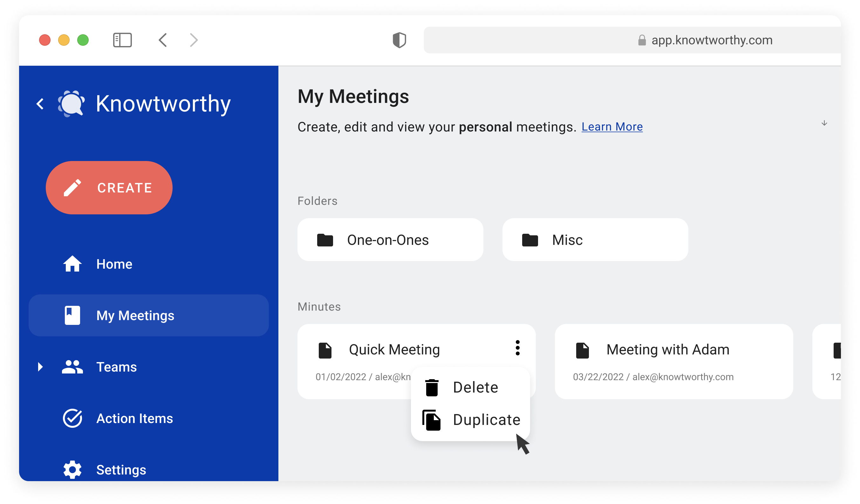Click the Misc folder icon
Viewport: 860px width, 504px height.
pos(530,240)
